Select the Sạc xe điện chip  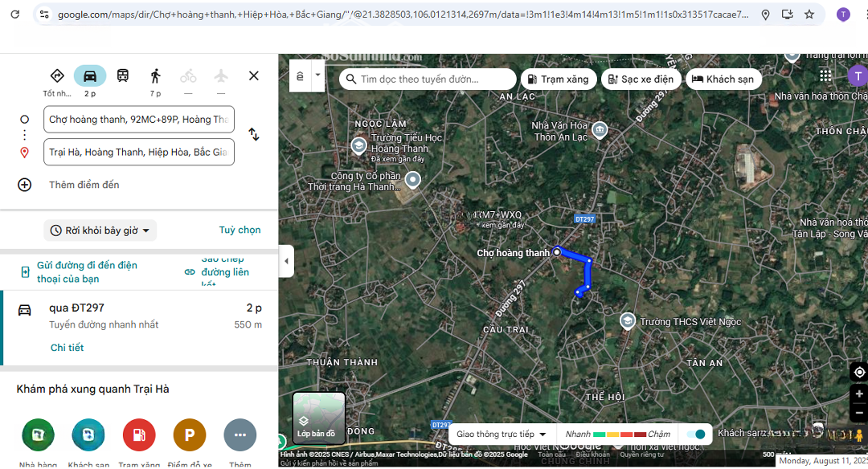point(641,80)
